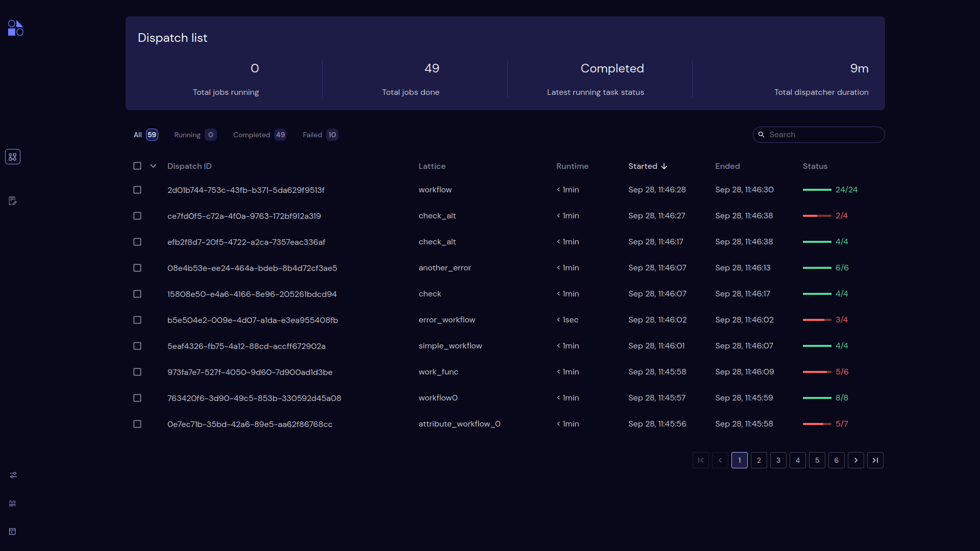This screenshot has width=980, height=551.
Task: Open the settings sliders icon
Action: pyautogui.click(x=13, y=475)
